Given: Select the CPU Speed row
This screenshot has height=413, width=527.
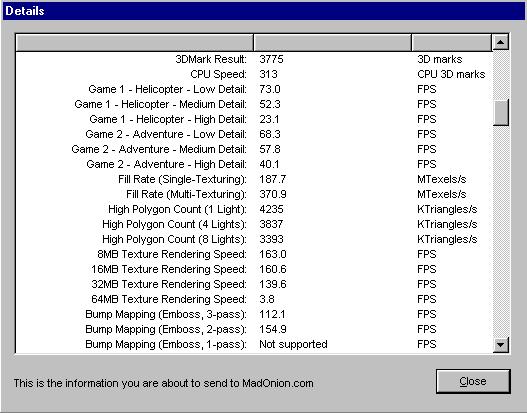Looking at the screenshot, I should point(254,74).
